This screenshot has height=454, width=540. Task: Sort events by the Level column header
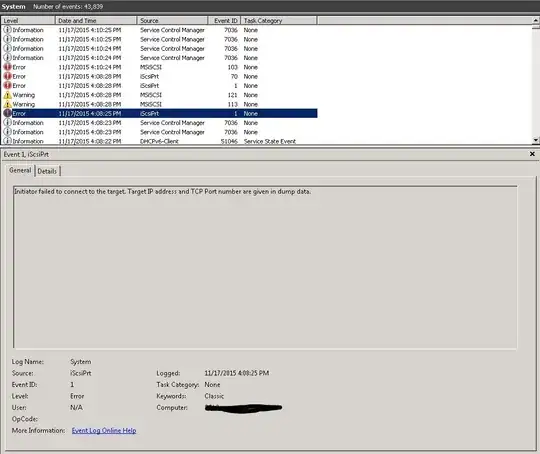point(28,21)
